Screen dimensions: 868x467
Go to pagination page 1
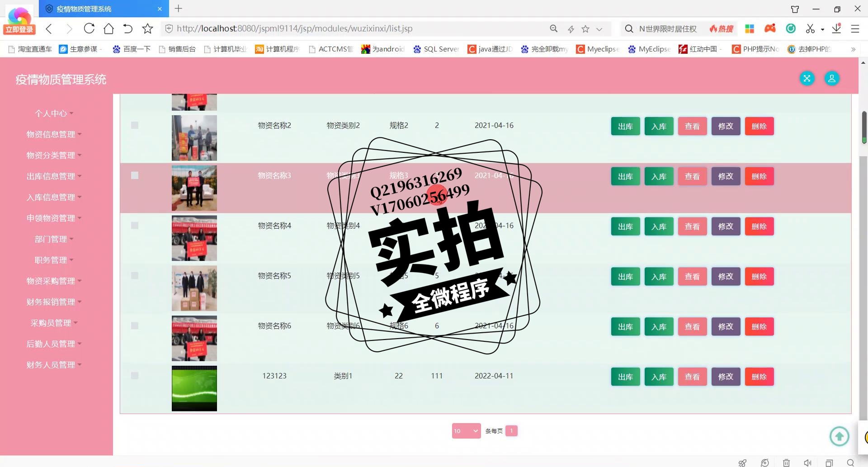coord(511,431)
